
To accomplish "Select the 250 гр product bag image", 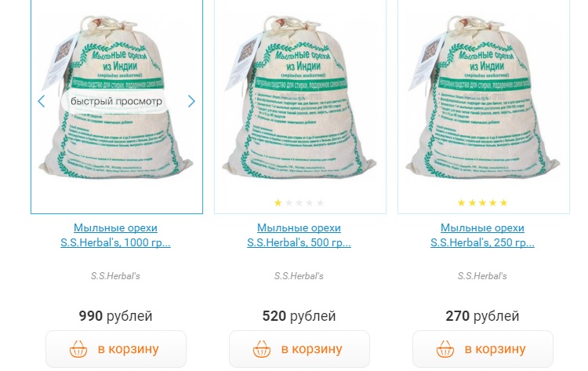I will coord(483,97).
